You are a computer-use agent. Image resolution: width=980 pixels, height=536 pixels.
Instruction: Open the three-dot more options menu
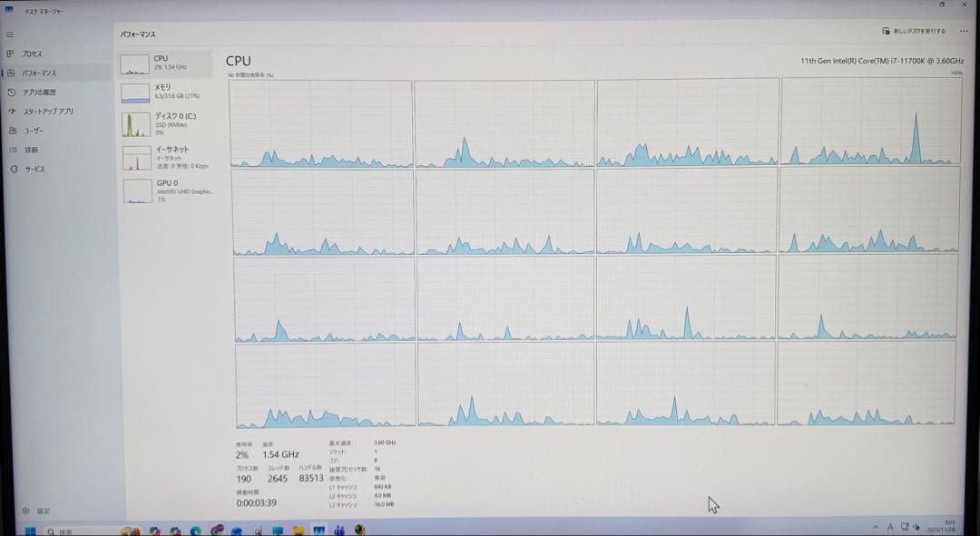(963, 31)
